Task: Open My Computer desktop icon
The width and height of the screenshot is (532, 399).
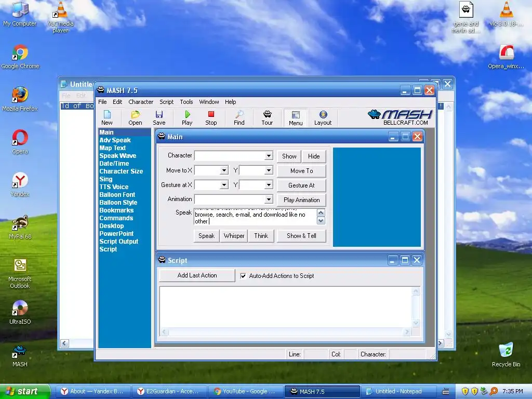Action: coord(20,14)
